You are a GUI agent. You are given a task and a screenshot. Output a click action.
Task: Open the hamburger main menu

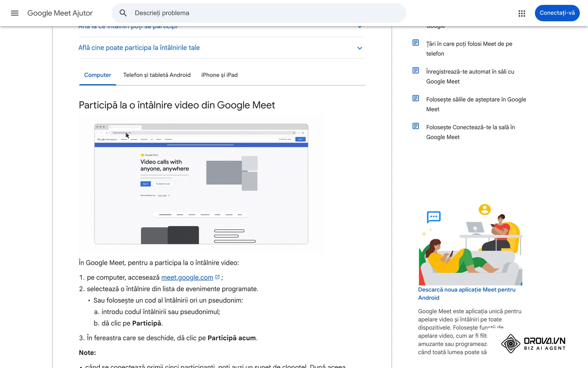tap(15, 13)
